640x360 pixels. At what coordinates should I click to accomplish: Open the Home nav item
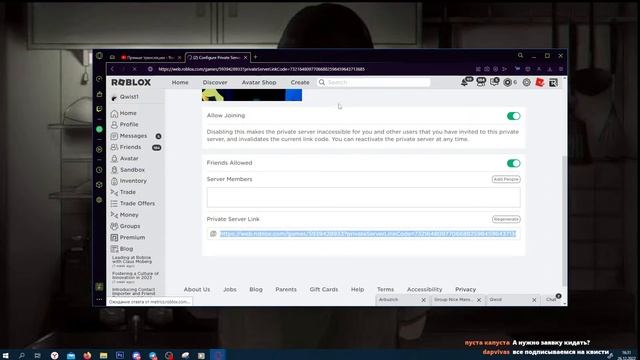pos(180,82)
